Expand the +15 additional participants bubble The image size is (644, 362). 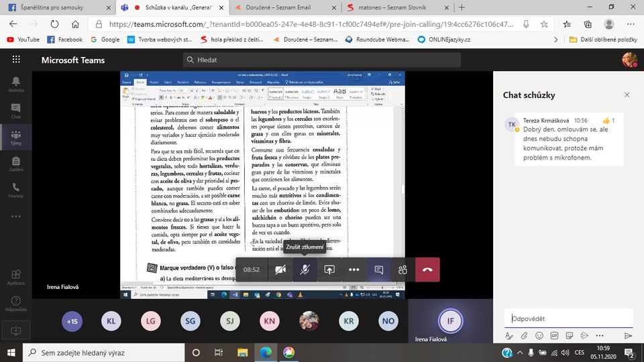[x=72, y=321]
